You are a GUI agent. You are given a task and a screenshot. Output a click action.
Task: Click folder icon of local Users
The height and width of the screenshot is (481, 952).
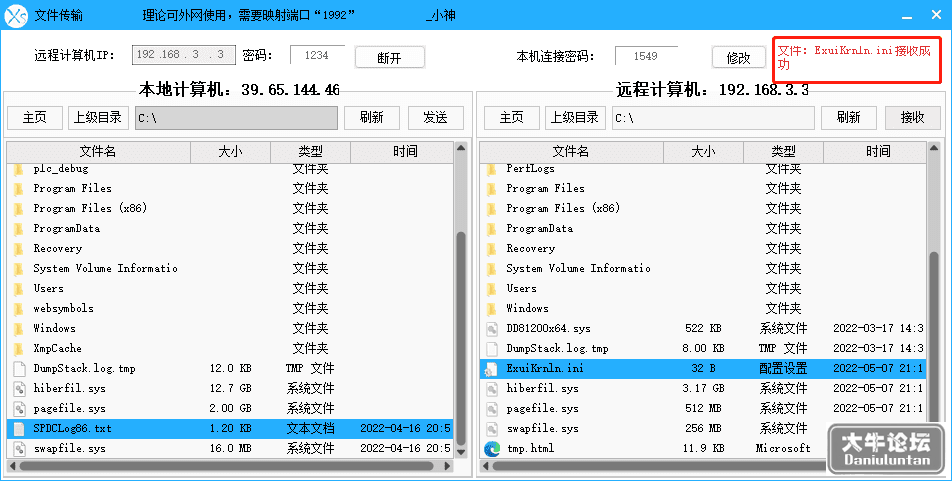(19, 289)
